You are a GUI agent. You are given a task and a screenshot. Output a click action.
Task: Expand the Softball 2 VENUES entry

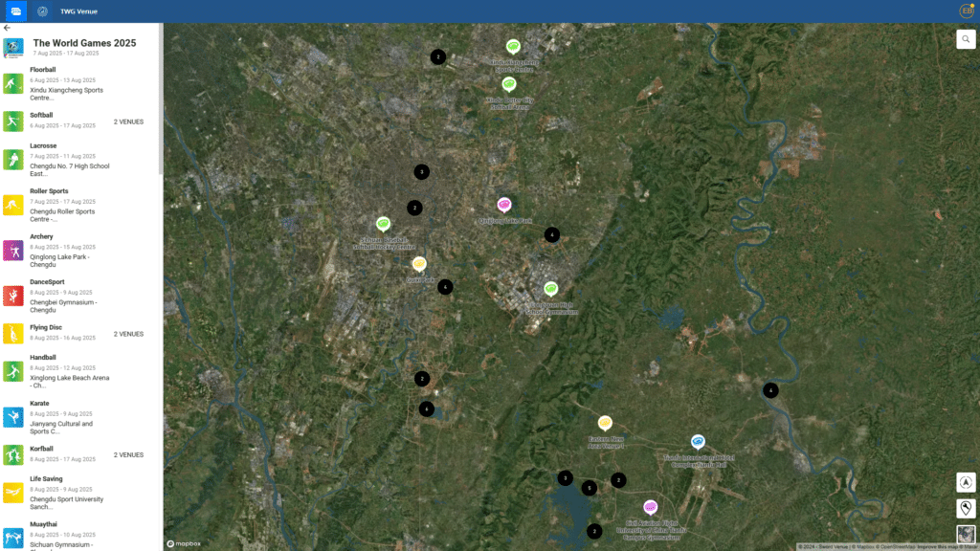pyautogui.click(x=128, y=122)
